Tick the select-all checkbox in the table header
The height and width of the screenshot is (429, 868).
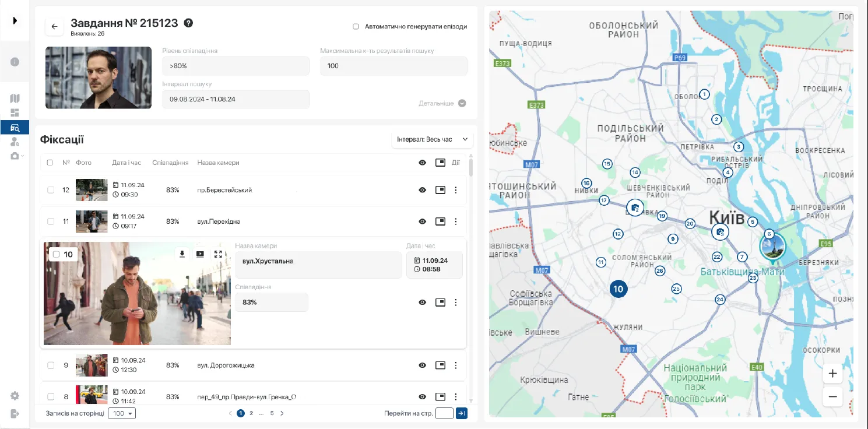click(x=50, y=163)
